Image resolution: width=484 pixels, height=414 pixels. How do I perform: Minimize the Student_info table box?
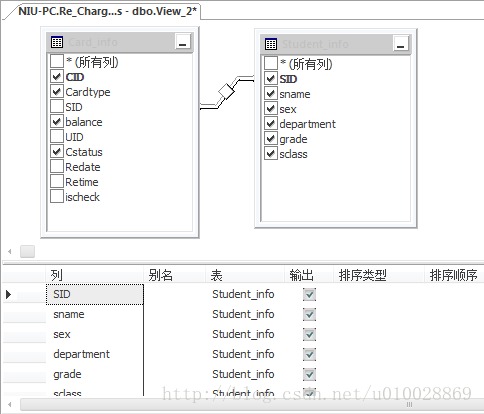401,44
